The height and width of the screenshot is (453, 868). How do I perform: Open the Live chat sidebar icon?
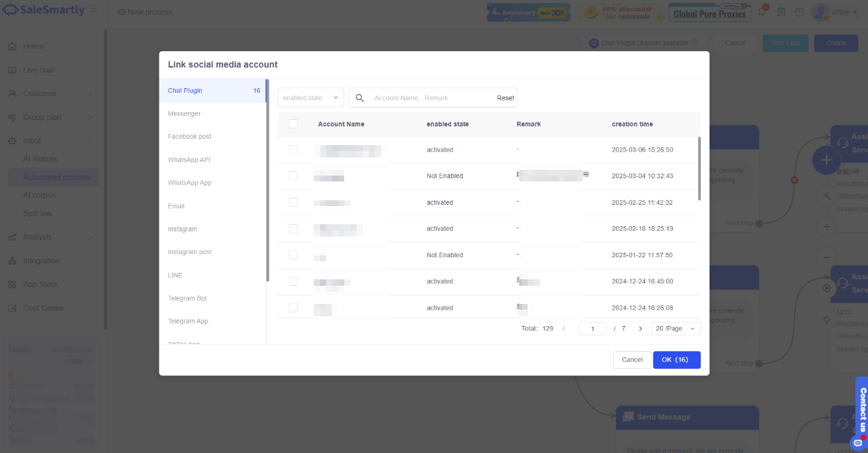pyautogui.click(x=12, y=70)
